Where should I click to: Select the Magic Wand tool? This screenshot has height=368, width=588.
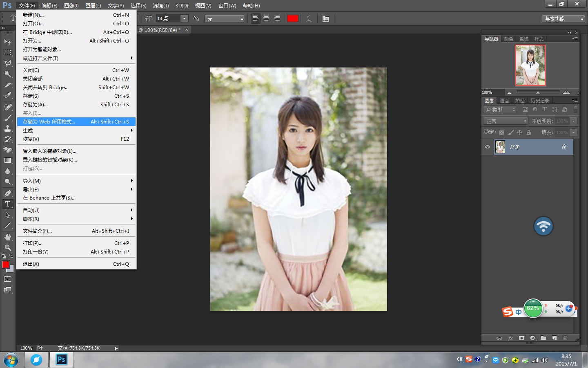click(8, 74)
